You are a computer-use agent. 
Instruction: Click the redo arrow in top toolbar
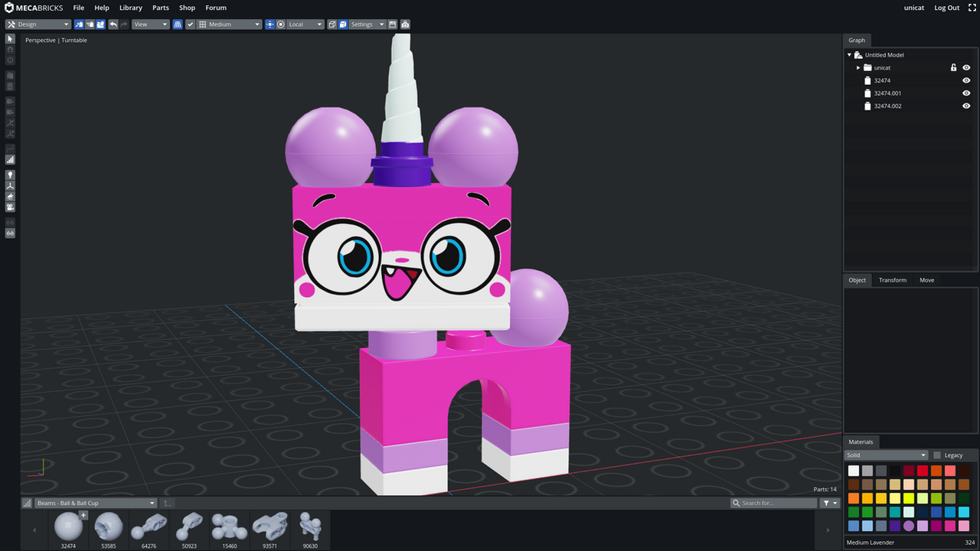[x=124, y=24]
